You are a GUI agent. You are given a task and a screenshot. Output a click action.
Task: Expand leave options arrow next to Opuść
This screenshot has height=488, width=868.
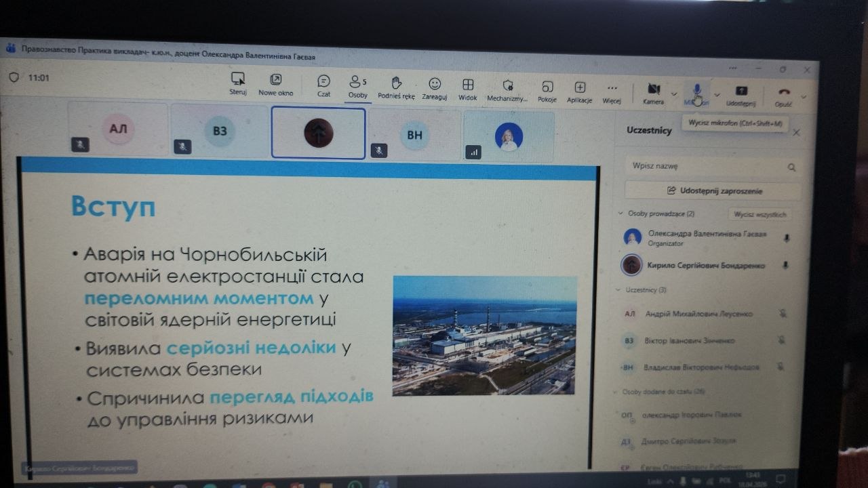pyautogui.click(x=803, y=97)
